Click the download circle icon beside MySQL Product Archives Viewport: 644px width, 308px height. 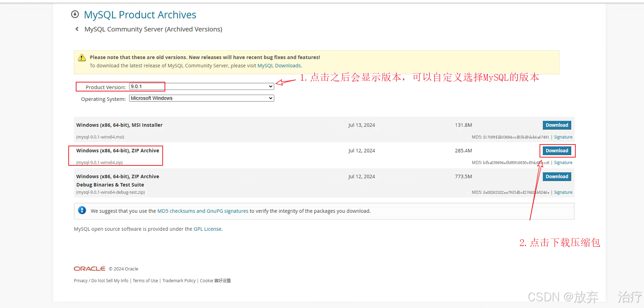[75, 14]
